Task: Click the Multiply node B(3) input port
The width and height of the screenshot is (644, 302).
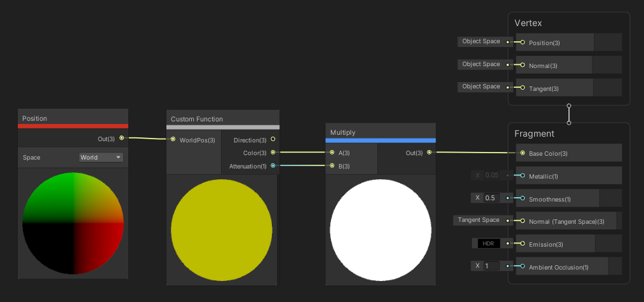Action: (332, 166)
